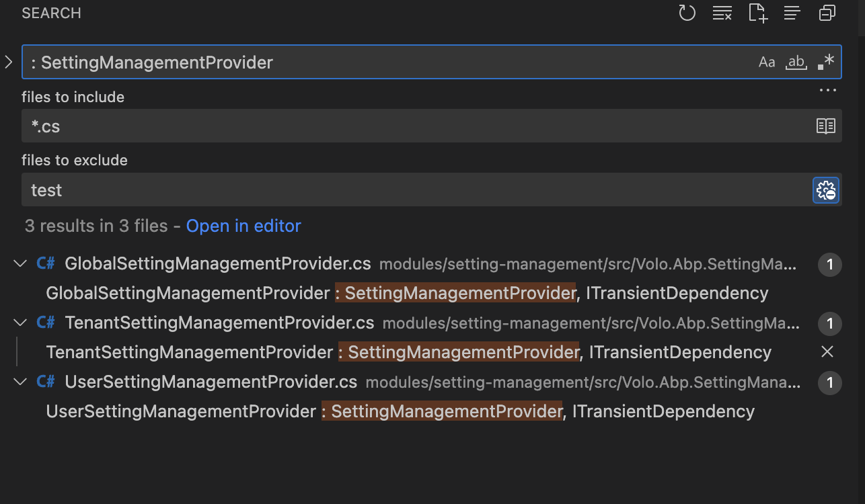Toggle Match Whole Word option
865x504 pixels.
click(796, 62)
